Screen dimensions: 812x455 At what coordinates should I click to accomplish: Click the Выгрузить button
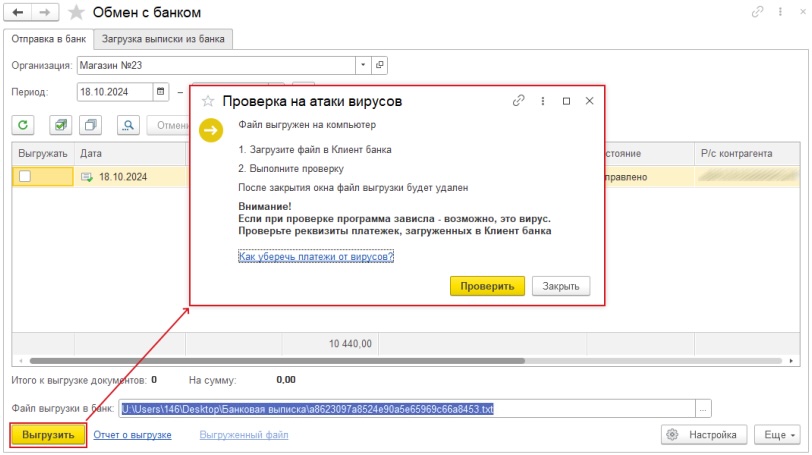click(48, 435)
